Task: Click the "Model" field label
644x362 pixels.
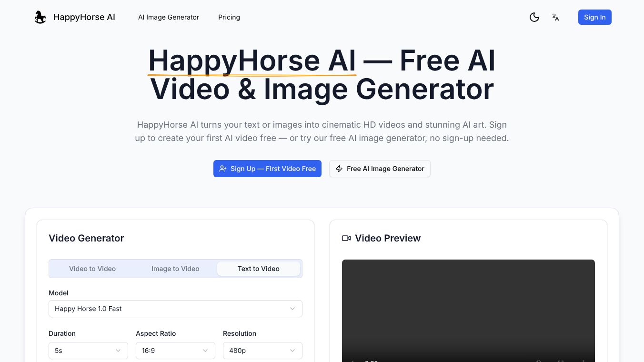Action: 59,293
